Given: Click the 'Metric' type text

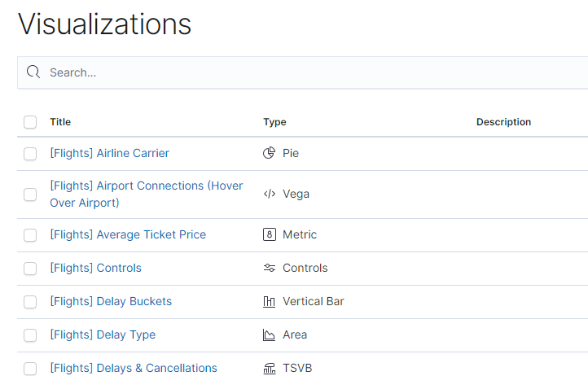Looking at the screenshot, I should click(x=300, y=234).
